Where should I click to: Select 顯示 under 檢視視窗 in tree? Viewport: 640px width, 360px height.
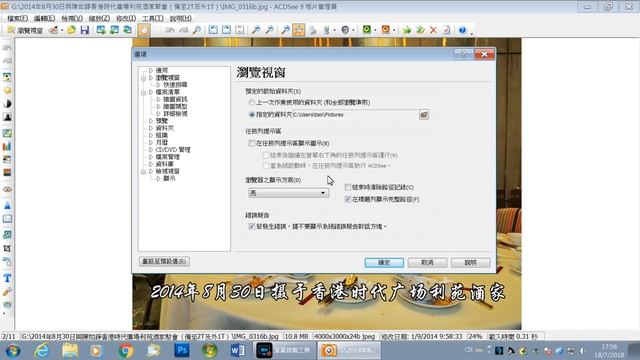(x=169, y=178)
